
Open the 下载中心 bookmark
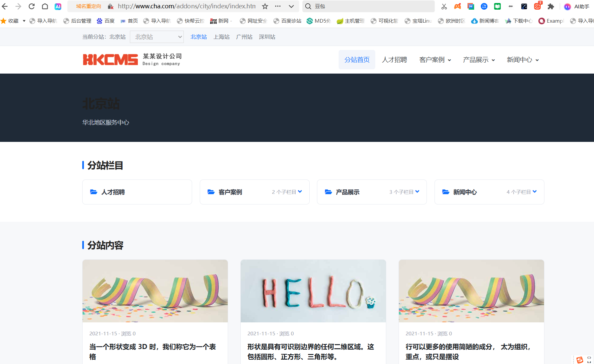coord(519,21)
